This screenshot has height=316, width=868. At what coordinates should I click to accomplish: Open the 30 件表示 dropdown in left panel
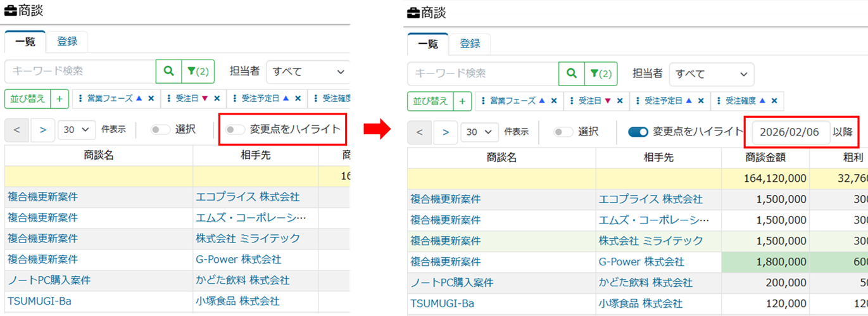coord(77,129)
